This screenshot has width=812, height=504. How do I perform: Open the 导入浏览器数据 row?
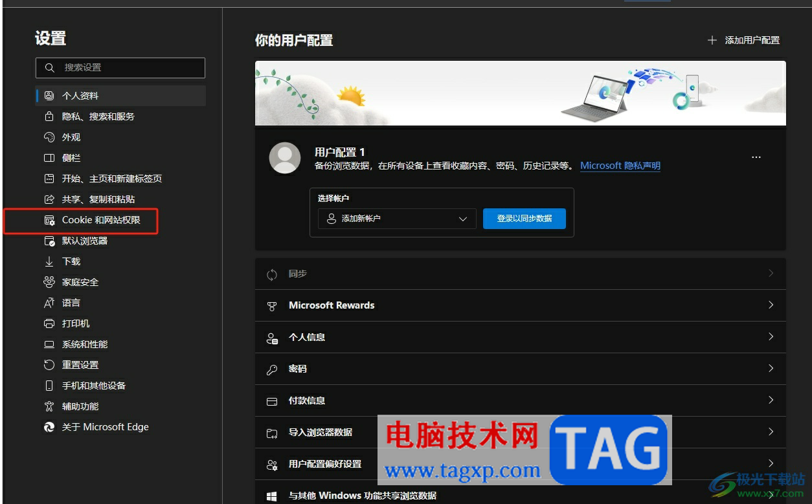coord(521,432)
